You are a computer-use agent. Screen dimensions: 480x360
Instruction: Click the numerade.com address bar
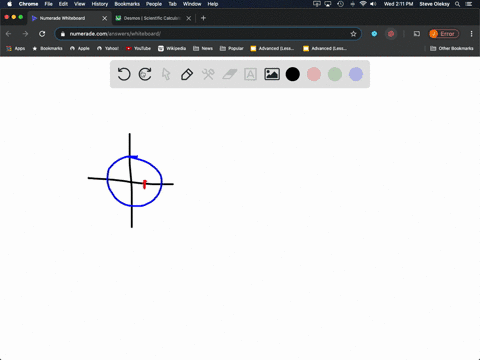(207, 34)
